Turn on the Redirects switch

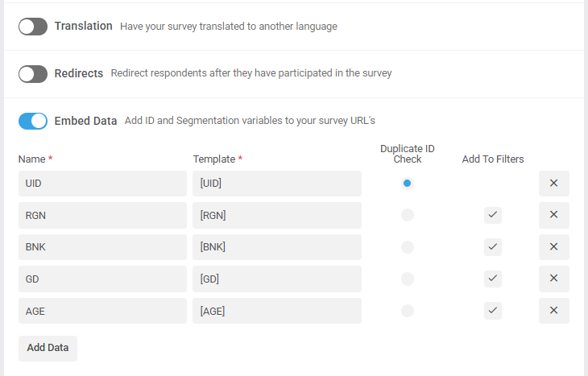tap(33, 74)
